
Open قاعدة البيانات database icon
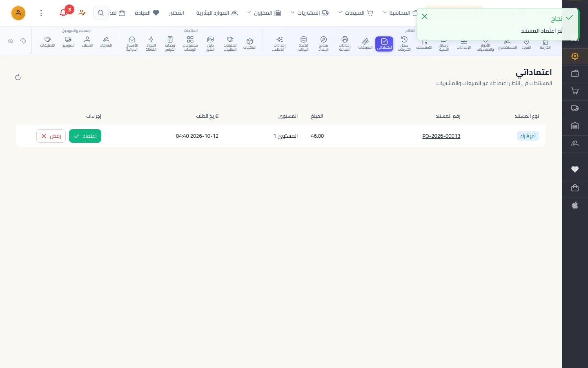point(303,44)
